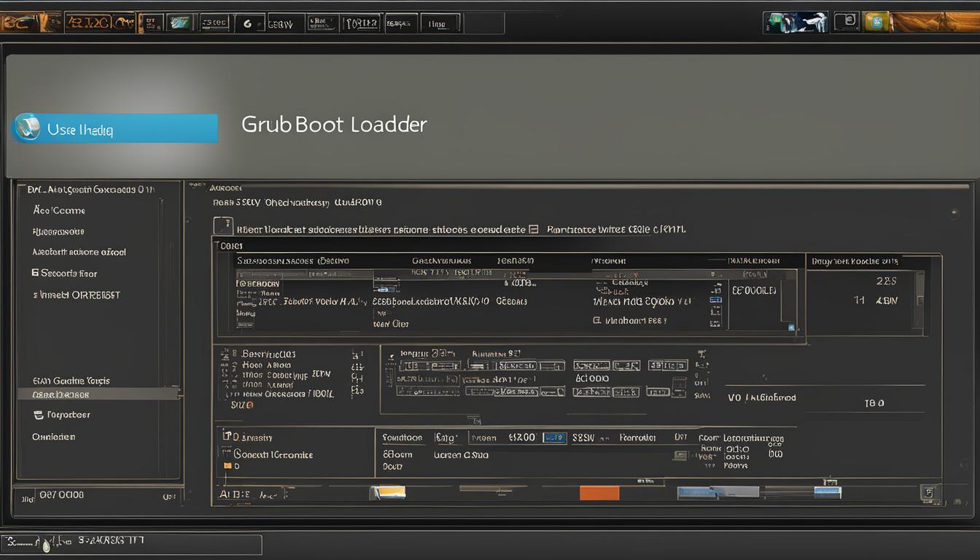Click the small blue icon in table corner
Screen dimensions: 980x560
coord(791,328)
